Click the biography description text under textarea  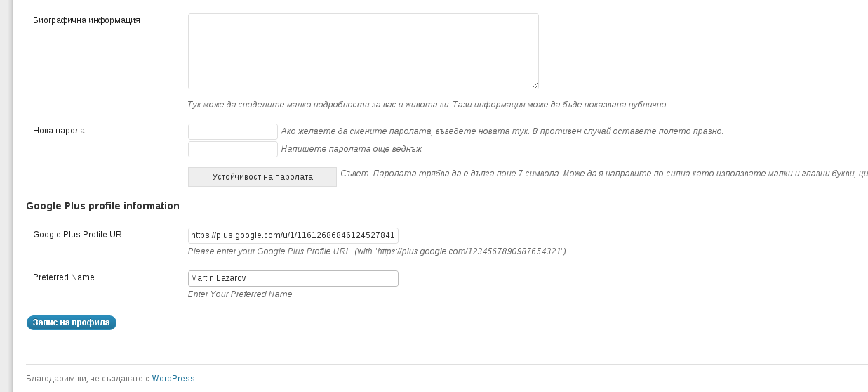click(x=428, y=105)
